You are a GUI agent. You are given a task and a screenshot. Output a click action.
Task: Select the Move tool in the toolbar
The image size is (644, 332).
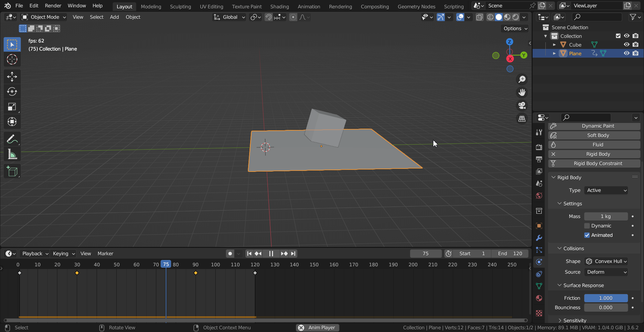click(x=12, y=76)
